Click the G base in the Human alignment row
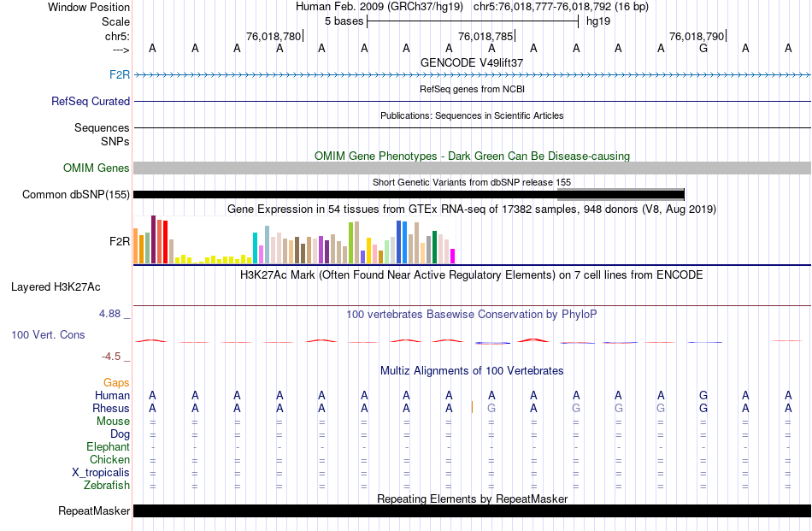This screenshot has height=531, width=812. click(703, 395)
